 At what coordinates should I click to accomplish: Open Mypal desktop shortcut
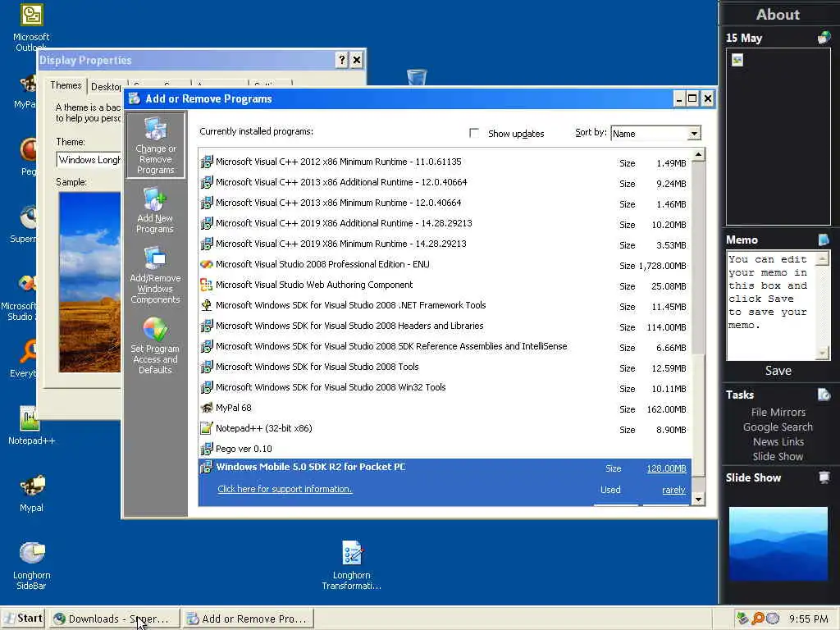point(32,493)
